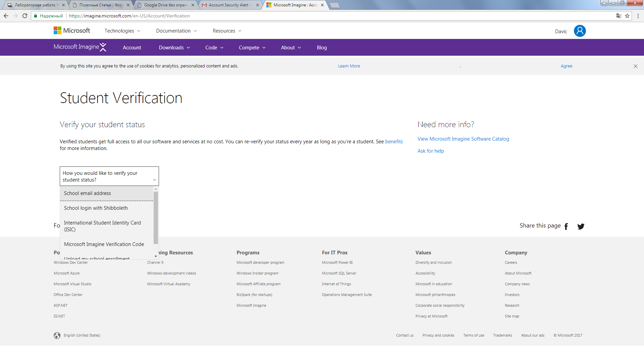Open Chrome translate page icon
Image resolution: width=644 pixels, height=349 pixels.
tap(619, 16)
